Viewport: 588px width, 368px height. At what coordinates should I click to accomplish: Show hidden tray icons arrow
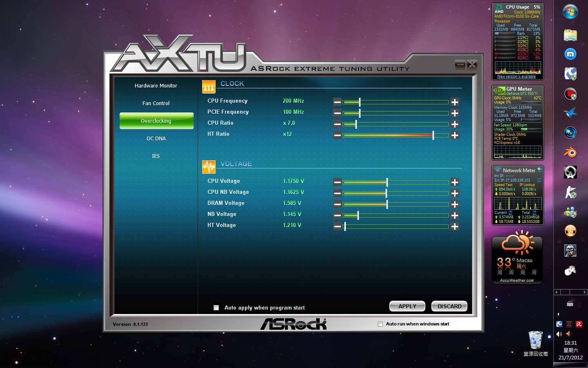(558, 314)
